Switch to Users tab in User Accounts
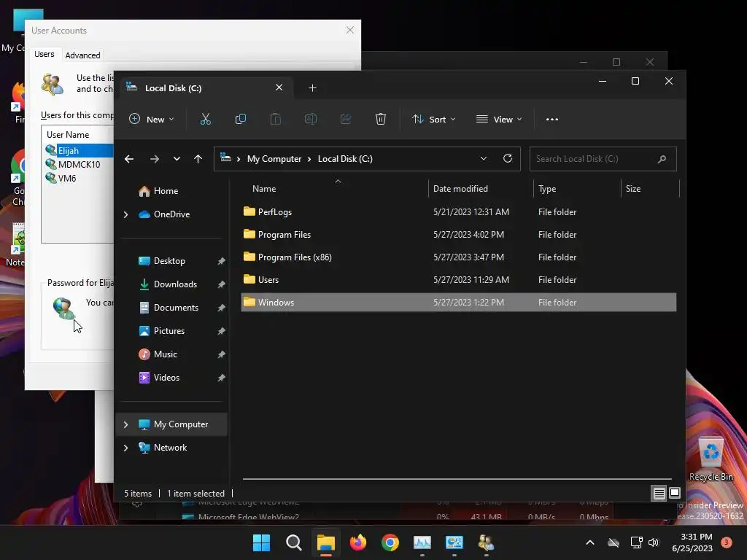The image size is (747, 560). 44,54
